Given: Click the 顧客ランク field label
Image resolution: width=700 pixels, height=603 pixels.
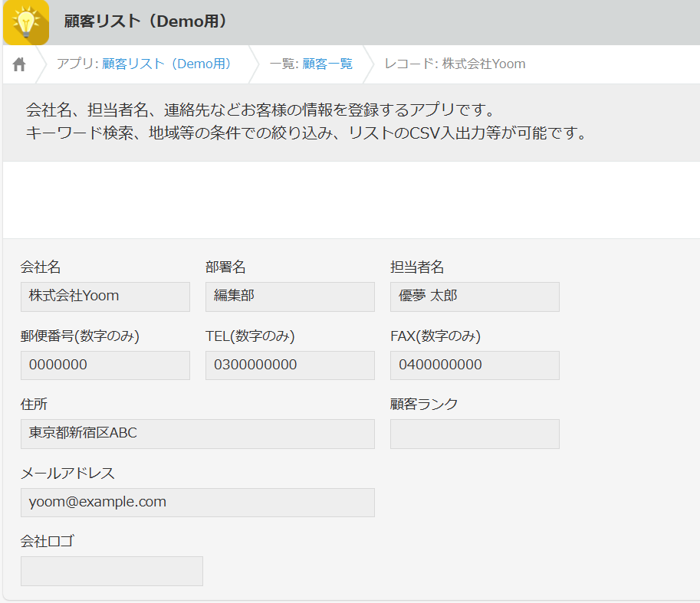Looking at the screenshot, I should click(424, 405).
